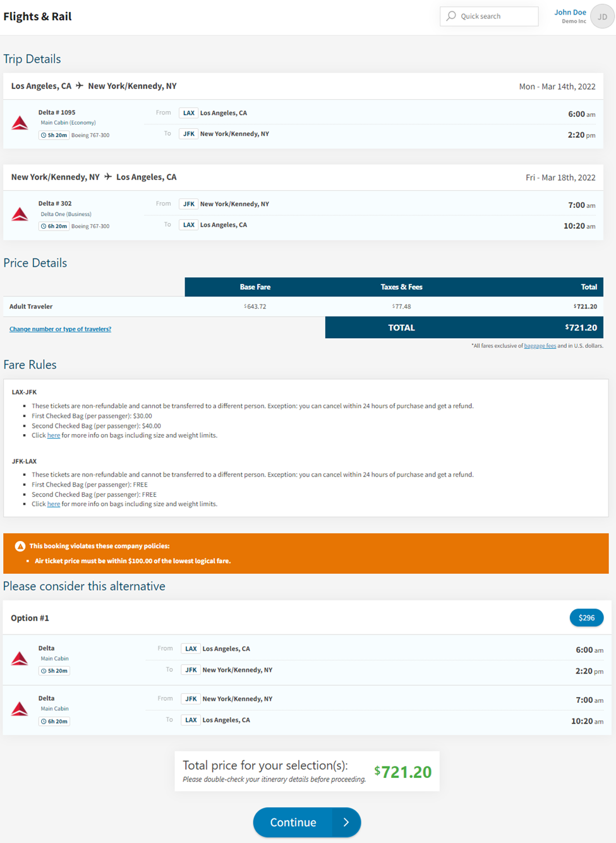Click the Main Cabin (Economy) label
The image size is (616, 843).
[x=68, y=123]
